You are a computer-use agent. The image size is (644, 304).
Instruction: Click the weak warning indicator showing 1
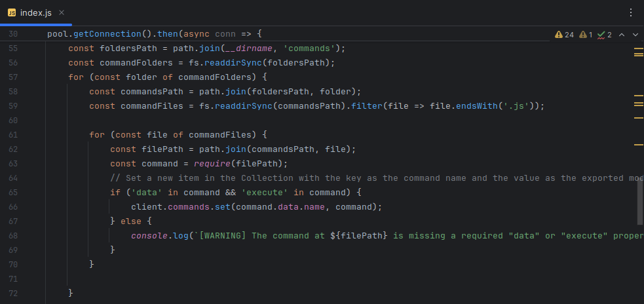pos(582,35)
